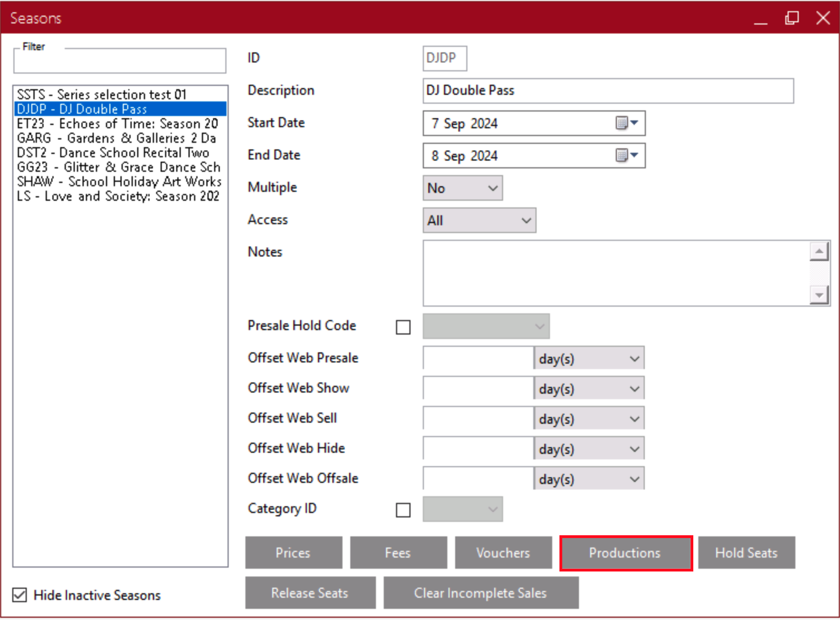Open the End Date calendar picker

[627, 156]
